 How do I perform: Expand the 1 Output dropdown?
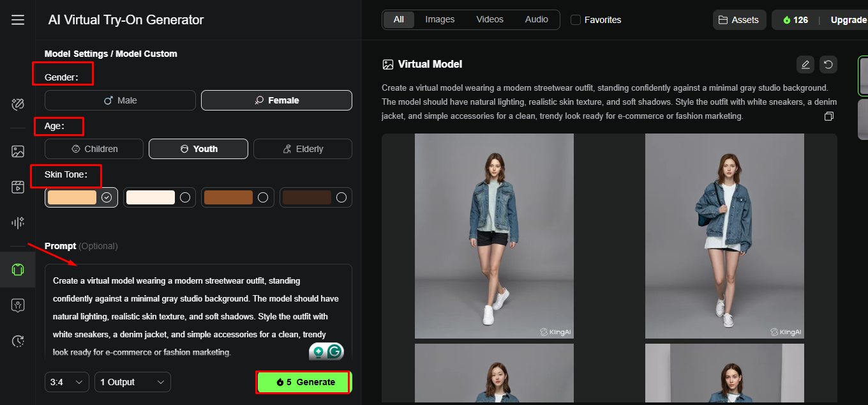(132, 381)
